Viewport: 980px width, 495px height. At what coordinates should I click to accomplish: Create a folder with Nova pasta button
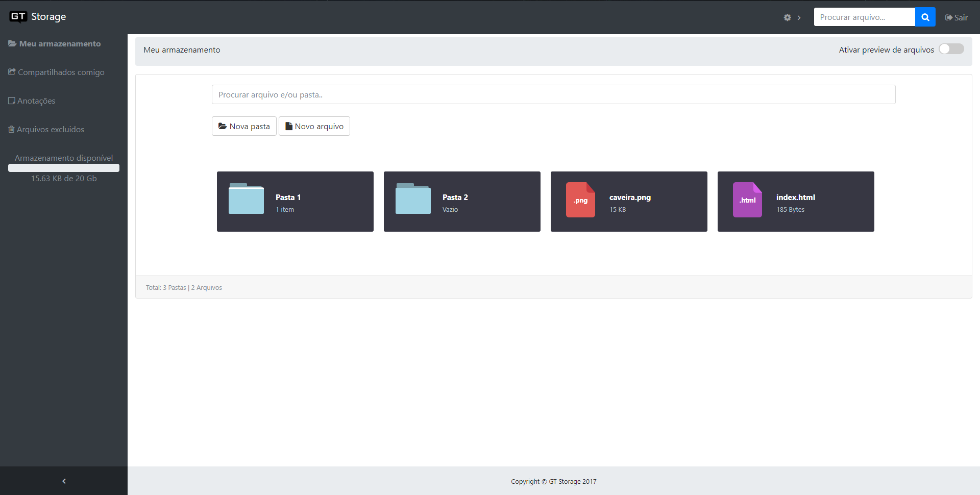[244, 126]
